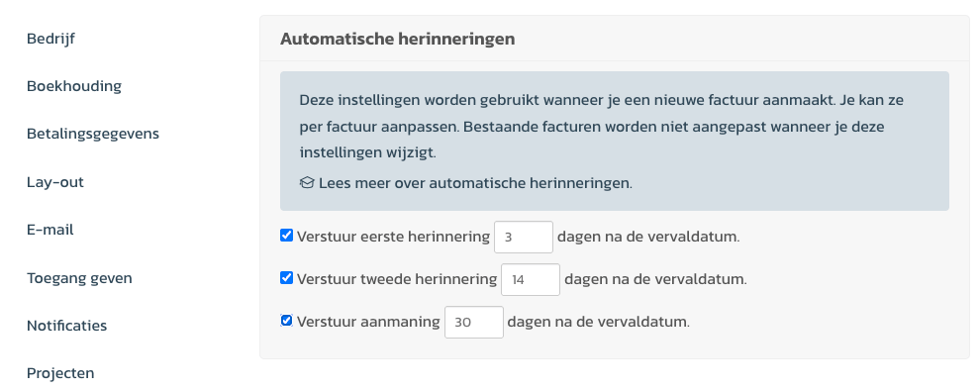Click the Verstuur aanmaning label text
Viewport: 980px width, 390px height.
368,322
